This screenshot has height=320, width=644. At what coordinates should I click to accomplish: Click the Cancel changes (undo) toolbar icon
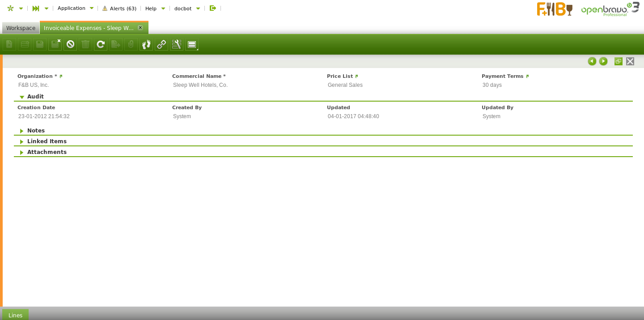70,44
